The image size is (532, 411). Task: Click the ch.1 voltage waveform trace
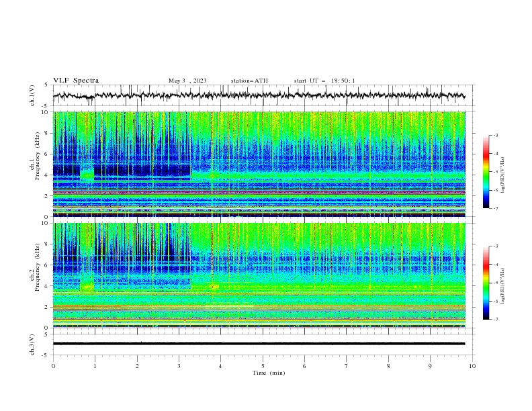pos(259,95)
